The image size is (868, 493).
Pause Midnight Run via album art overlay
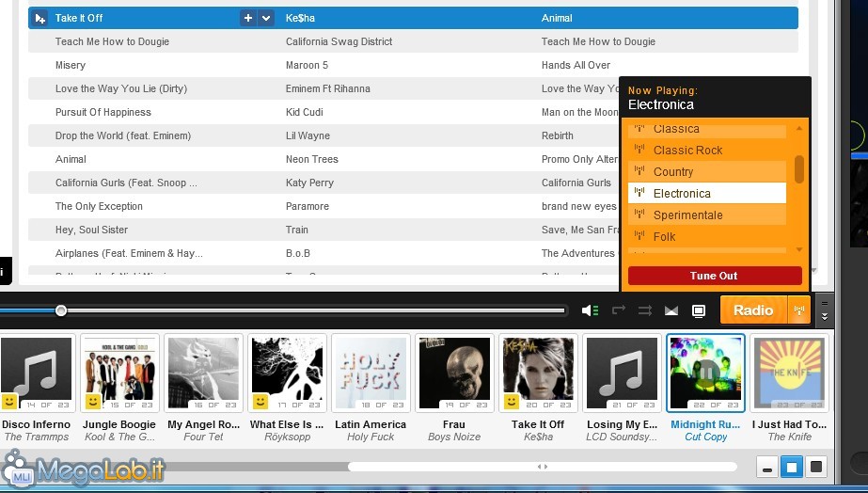(x=705, y=374)
